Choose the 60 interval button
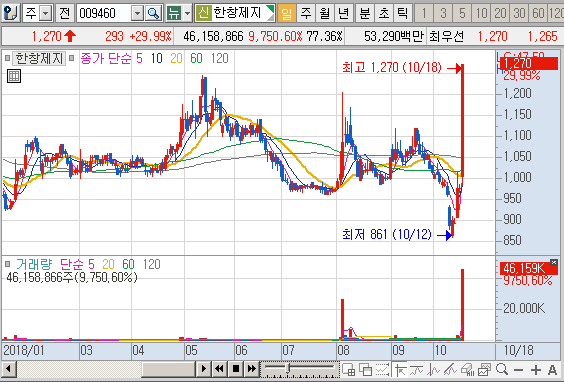 point(538,14)
